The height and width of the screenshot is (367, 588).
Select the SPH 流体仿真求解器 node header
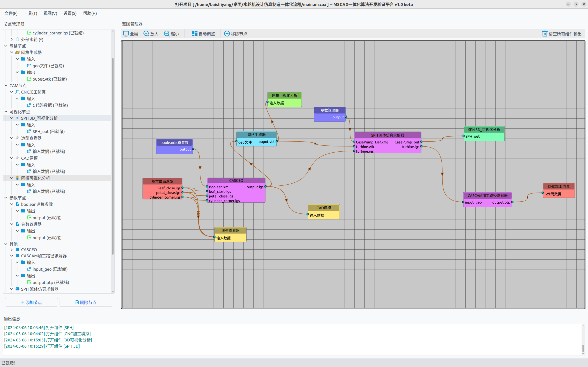tap(387, 135)
